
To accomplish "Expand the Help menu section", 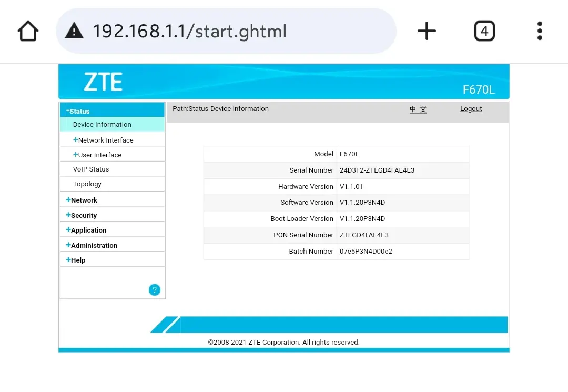I will coord(76,260).
